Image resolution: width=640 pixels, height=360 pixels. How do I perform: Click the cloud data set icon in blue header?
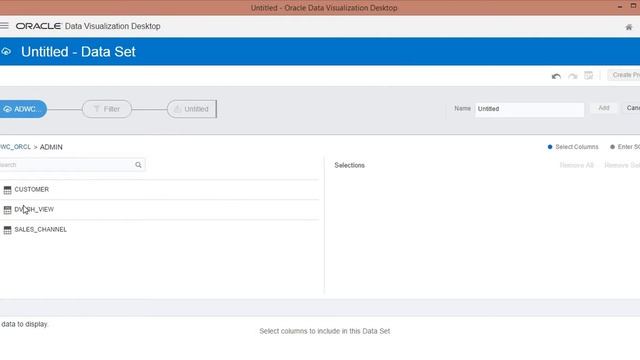pos(6,51)
